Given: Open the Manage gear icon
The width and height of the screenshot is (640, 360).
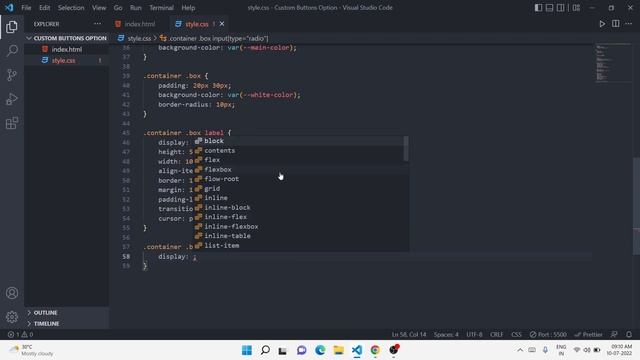Looking at the screenshot, I should (12, 317).
